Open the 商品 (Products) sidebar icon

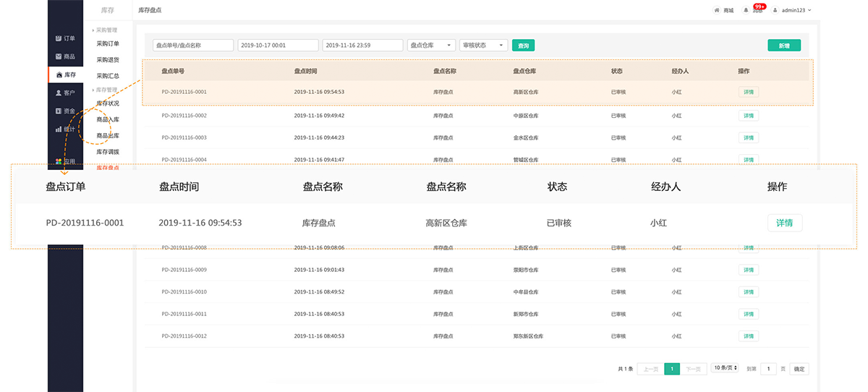pos(59,56)
